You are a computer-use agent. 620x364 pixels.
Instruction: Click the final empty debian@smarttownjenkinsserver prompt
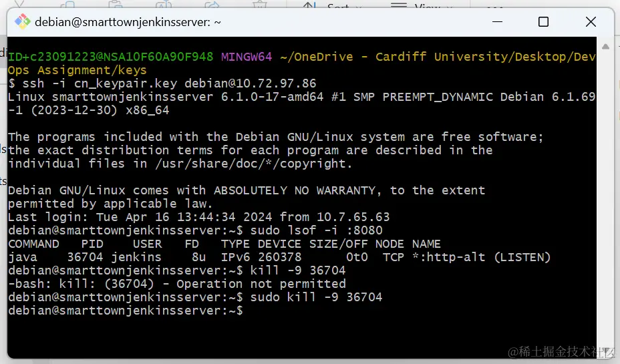coord(126,311)
